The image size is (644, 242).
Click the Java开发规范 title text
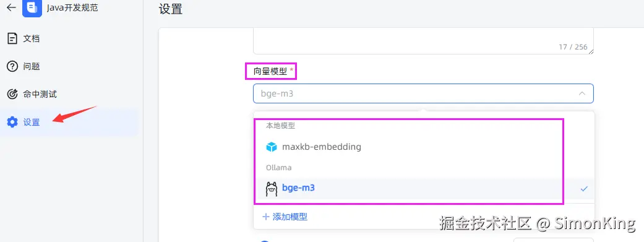click(x=73, y=7)
